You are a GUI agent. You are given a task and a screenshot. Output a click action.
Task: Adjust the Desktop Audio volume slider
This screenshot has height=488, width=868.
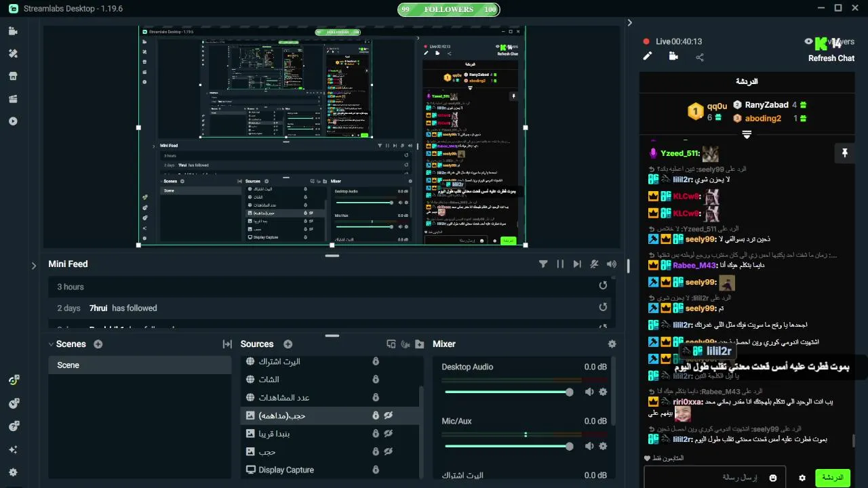507,392
